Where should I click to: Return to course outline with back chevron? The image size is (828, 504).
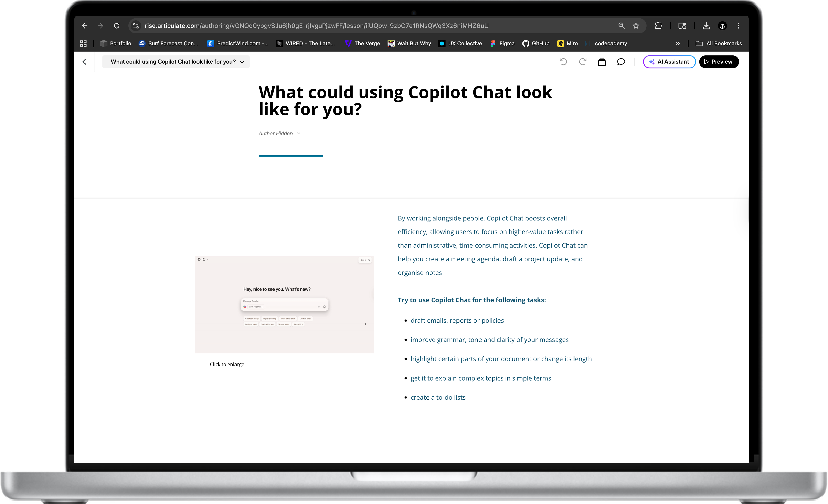click(x=84, y=62)
